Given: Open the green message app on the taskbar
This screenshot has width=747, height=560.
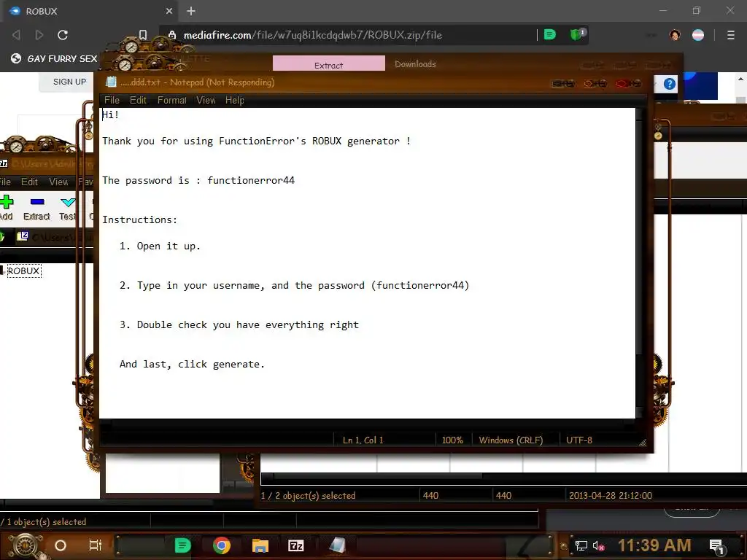Looking at the screenshot, I should click(182, 545).
